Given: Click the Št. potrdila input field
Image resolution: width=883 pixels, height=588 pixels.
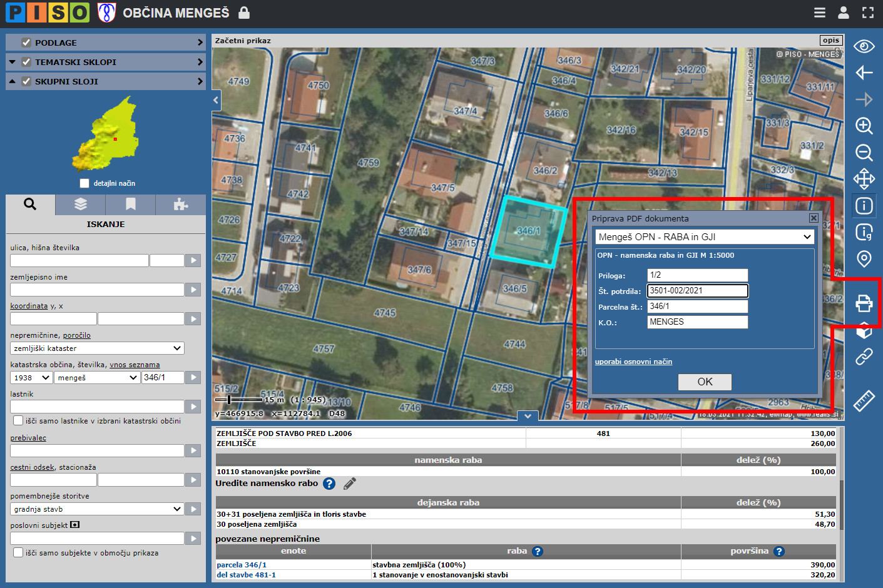Looking at the screenshot, I should [x=697, y=291].
